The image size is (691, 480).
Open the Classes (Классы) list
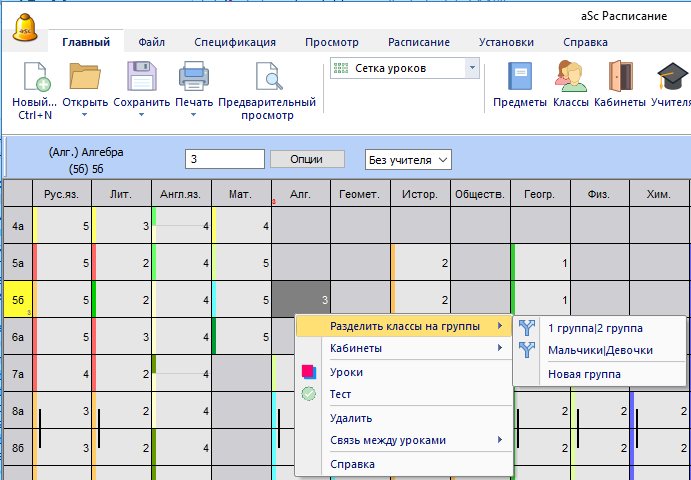click(570, 78)
